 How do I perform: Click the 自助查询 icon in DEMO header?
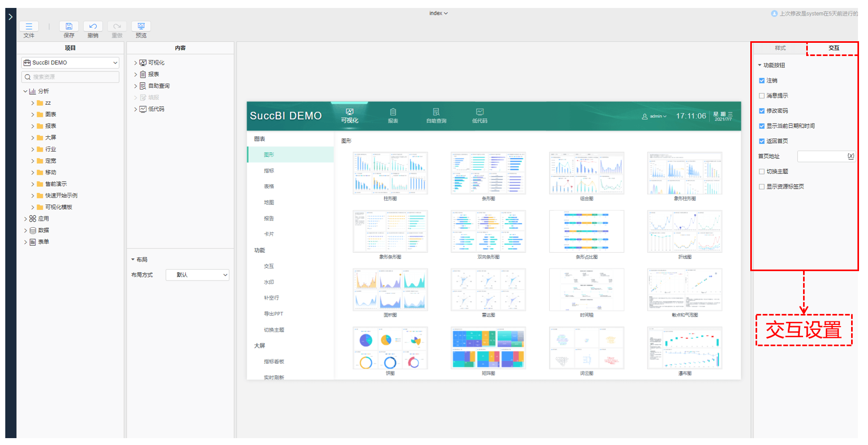tap(436, 112)
